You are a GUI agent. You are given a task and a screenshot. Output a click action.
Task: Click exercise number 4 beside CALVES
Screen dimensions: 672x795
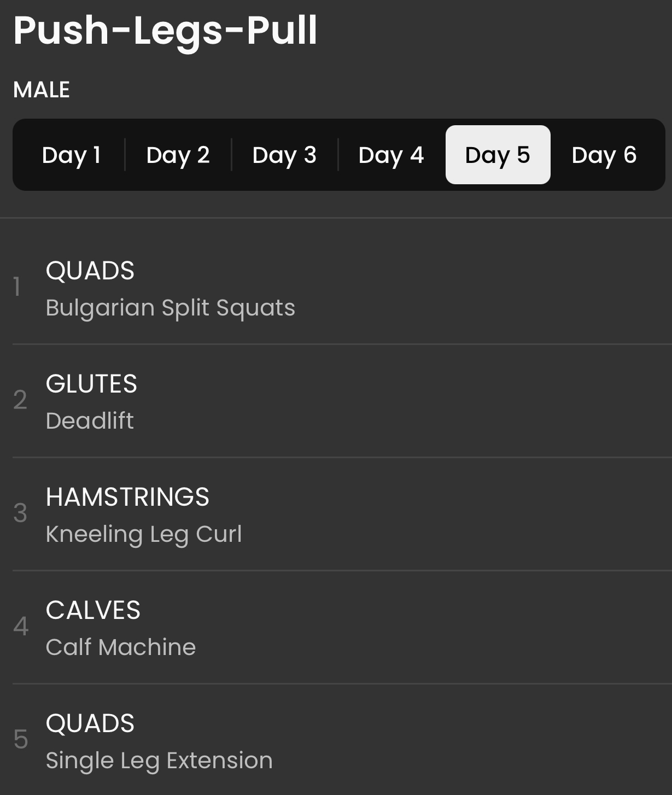(21, 627)
